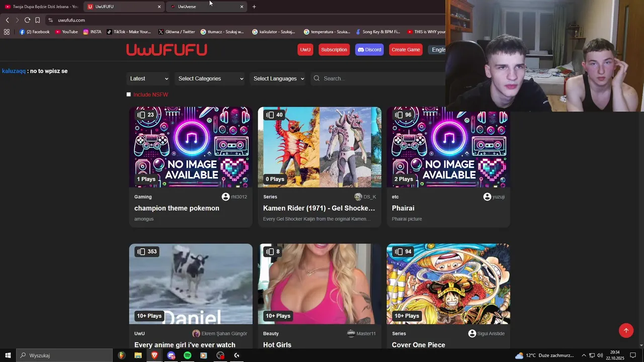The height and width of the screenshot is (362, 644).
Task: Open the One Piece cover thumbnail
Action: (448, 284)
